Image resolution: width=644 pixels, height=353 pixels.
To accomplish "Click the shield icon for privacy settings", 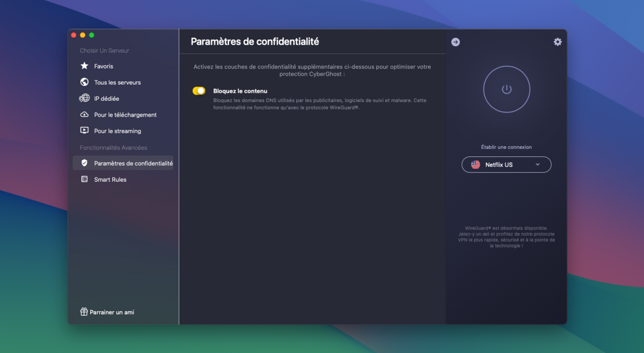I will (84, 163).
